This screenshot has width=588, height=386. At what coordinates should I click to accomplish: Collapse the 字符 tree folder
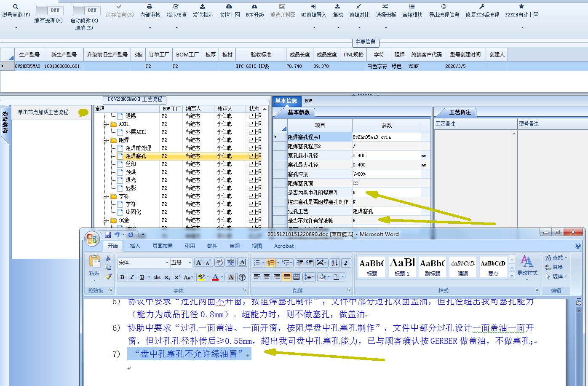tap(105, 196)
